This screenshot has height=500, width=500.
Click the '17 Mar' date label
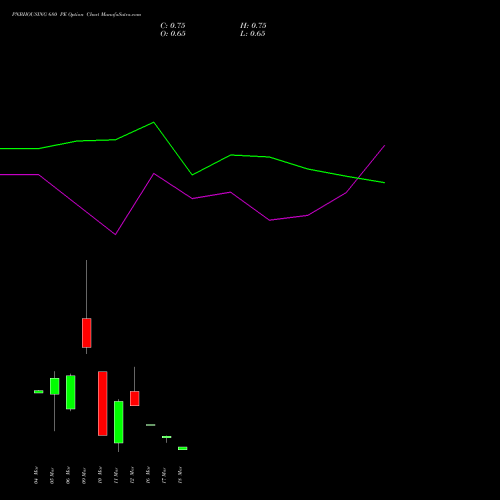164,475
